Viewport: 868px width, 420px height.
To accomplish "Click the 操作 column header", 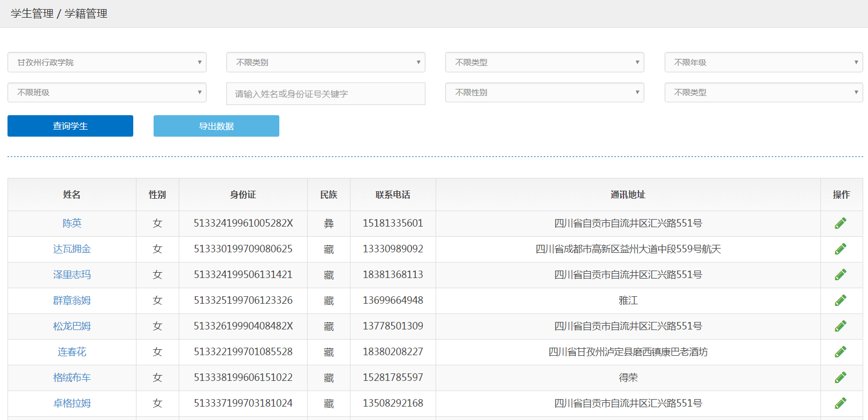I will point(841,194).
